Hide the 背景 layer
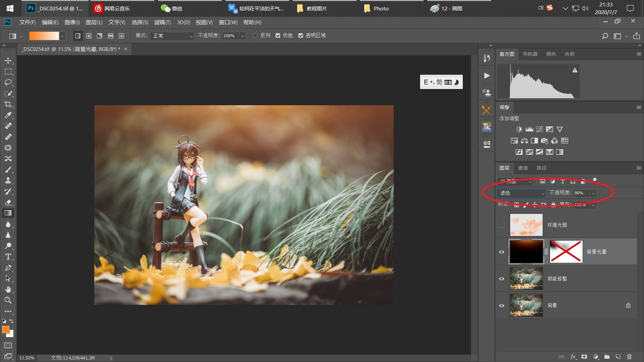Viewport: 644px width, 362px height. [x=502, y=305]
